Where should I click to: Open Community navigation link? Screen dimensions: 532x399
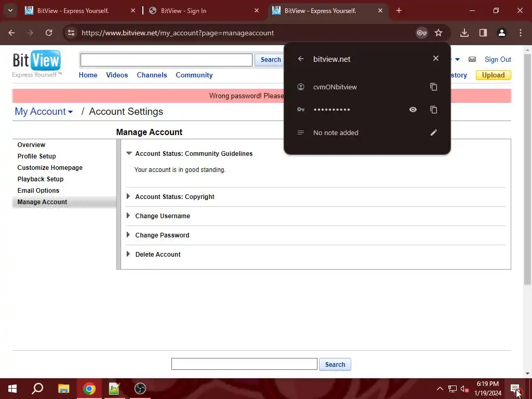194,75
